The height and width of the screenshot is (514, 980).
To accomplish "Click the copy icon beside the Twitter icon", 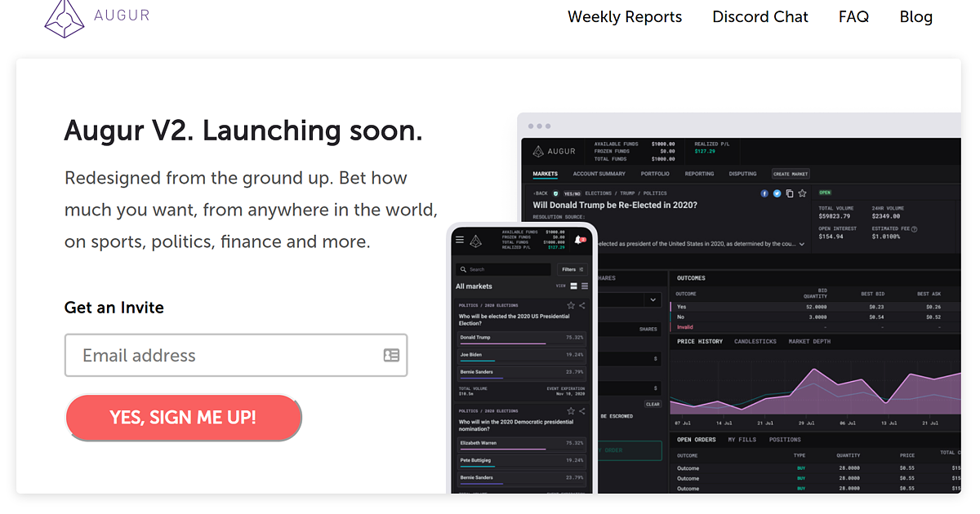I will click(789, 193).
